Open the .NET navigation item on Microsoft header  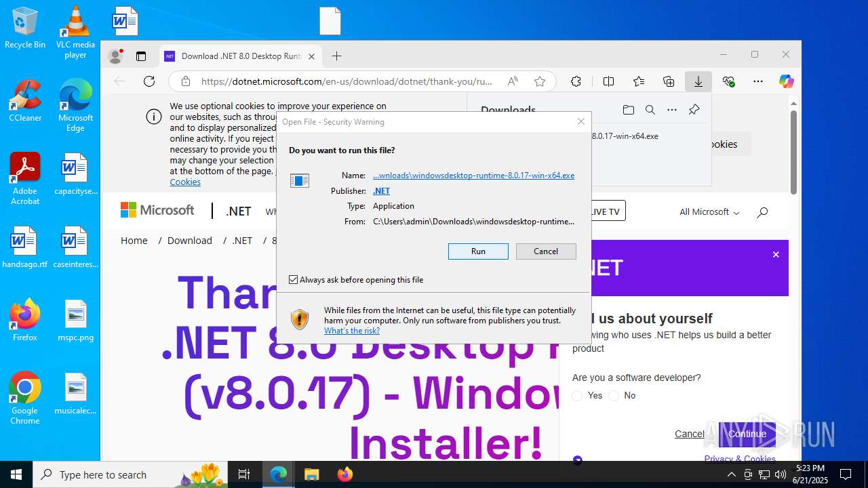238,211
